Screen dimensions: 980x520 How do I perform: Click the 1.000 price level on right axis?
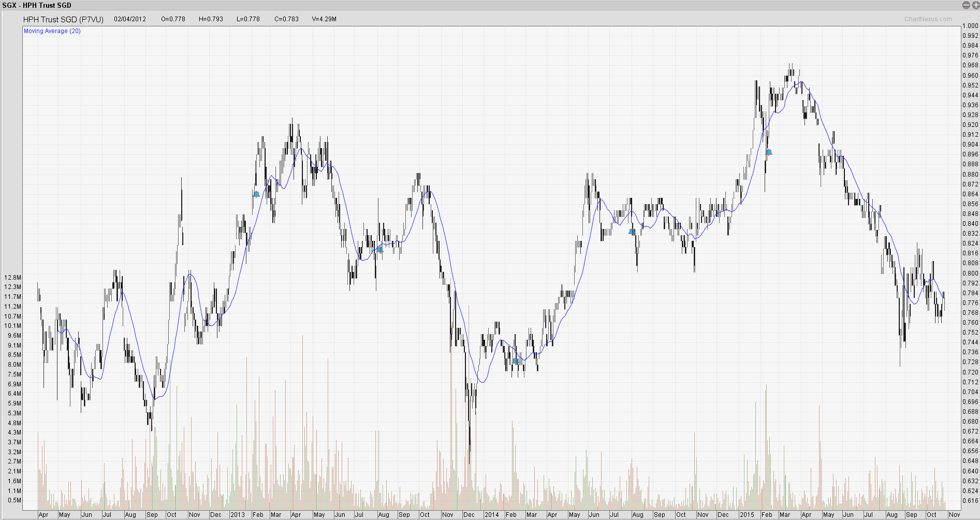[970, 26]
